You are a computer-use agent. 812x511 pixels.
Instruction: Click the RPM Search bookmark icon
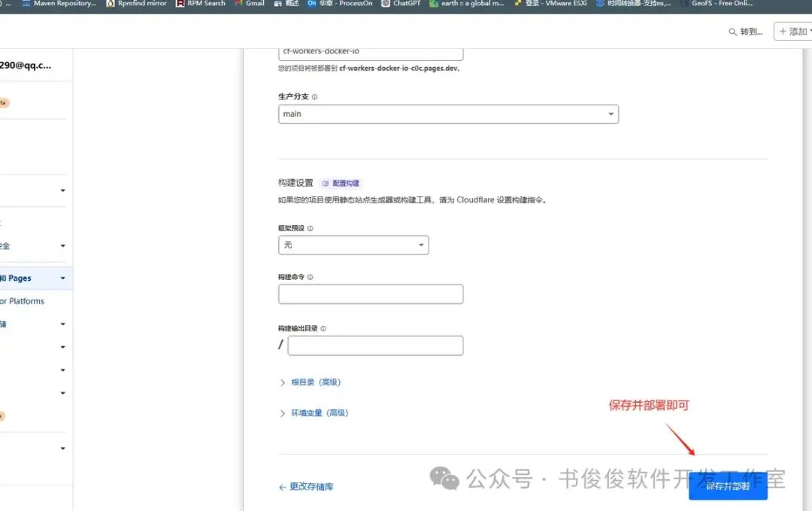[x=180, y=3]
